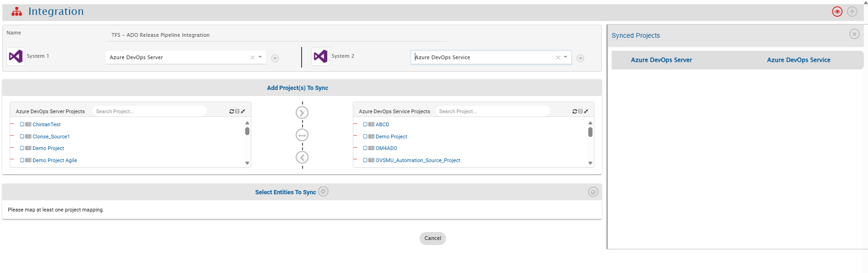Click the backward sync direction arrow
The height and width of the screenshot is (273, 868).
click(302, 157)
